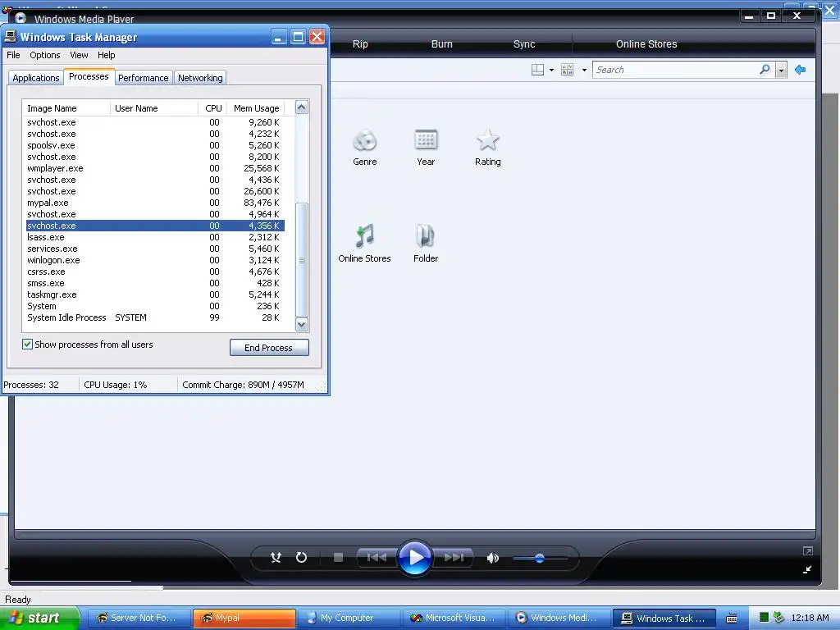Viewport: 840px width, 630px height.
Task: Select the wmplayer.exe process row
Action: coord(154,168)
